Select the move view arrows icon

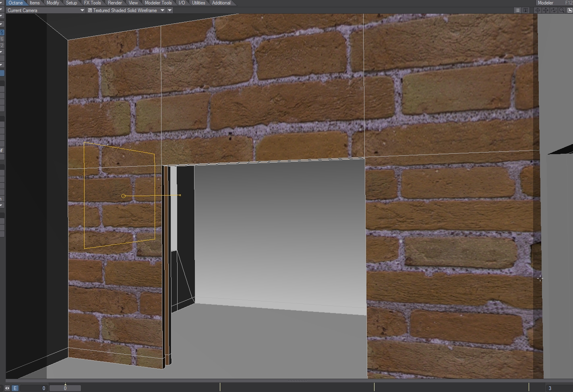[546, 10]
